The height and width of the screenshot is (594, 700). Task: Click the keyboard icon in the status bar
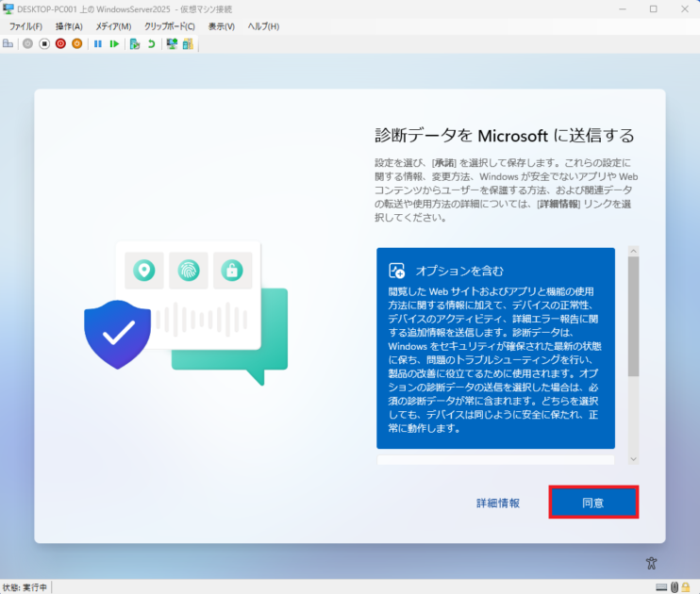coord(661,587)
